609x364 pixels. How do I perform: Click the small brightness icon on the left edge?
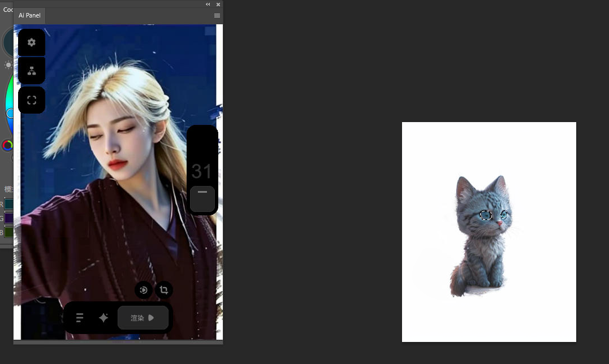pyautogui.click(x=8, y=65)
